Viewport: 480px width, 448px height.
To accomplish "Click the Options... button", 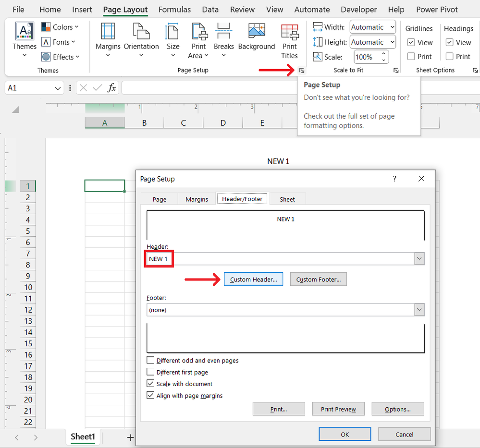I will tap(398, 409).
